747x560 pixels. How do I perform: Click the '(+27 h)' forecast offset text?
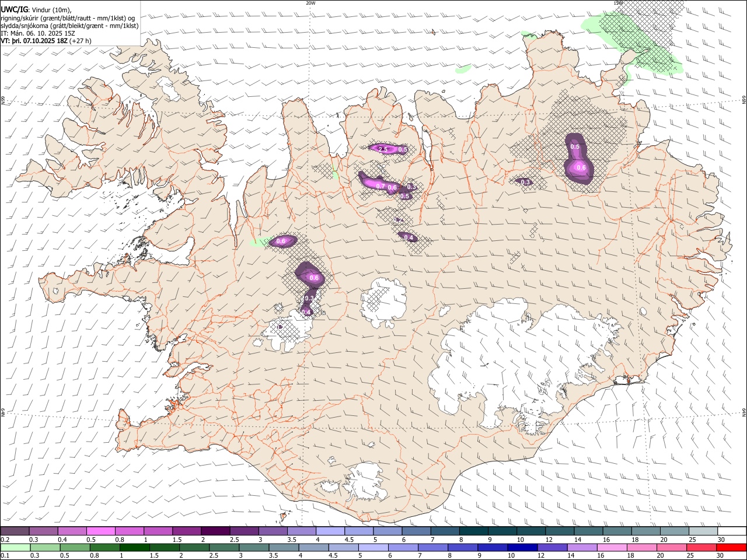point(80,41)
